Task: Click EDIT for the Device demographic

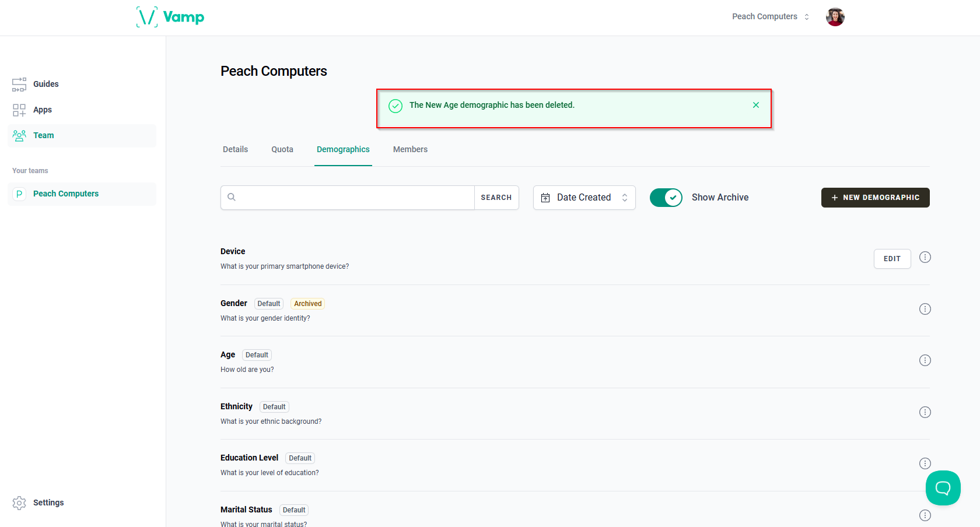Action: (x=892, y=259)
